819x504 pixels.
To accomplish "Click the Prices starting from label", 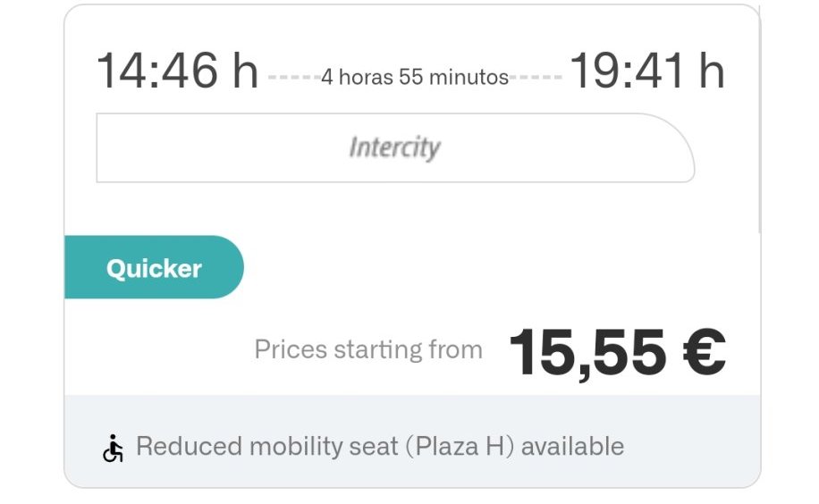I will click(368, 349).
